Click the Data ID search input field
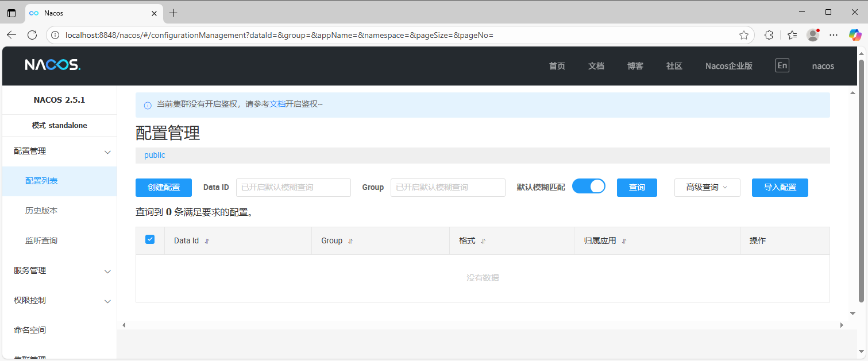Viewport: 868px width, 361px height. coord(293,187)
